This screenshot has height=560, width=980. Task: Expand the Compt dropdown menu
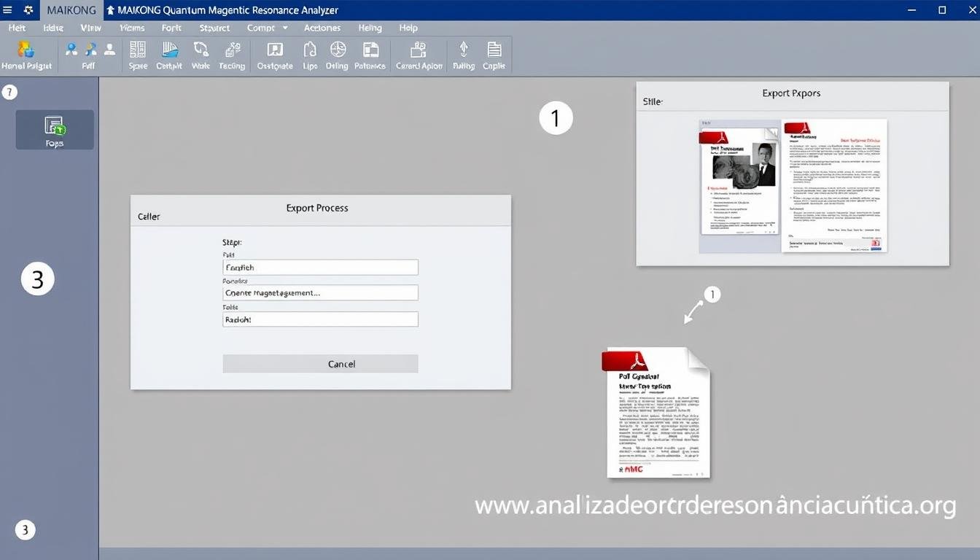click(x=267, y=28)
